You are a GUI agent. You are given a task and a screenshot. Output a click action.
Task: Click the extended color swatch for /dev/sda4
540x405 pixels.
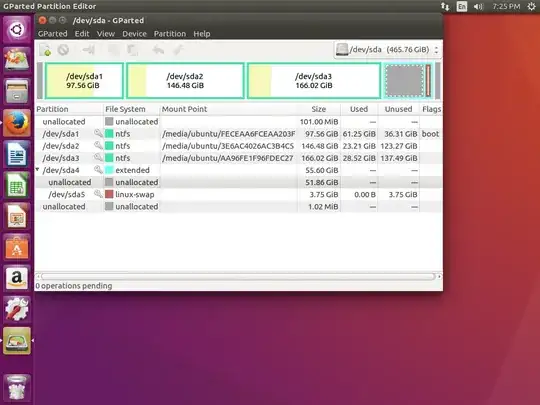click(109, 170)
